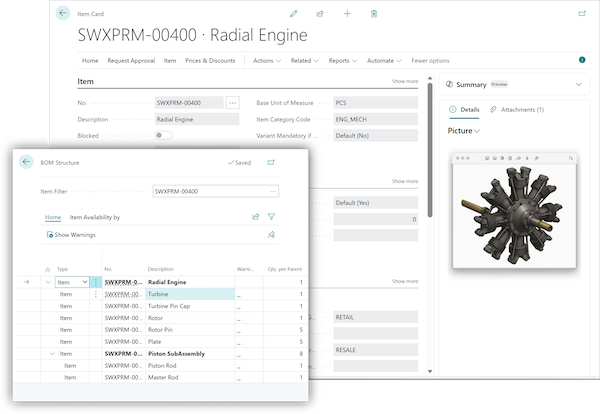Select the Piston Rod description cell
The height and width of the screenshot is (414, 600).
pos(190,366)
